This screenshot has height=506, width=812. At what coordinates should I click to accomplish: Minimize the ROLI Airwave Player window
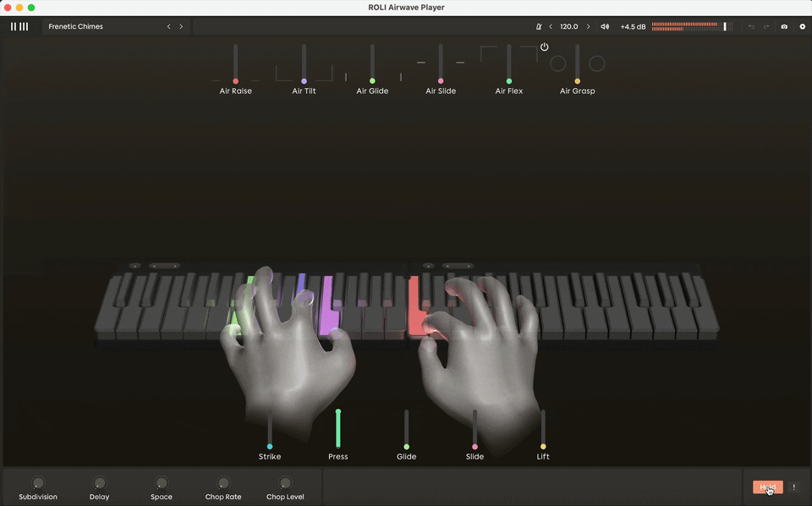[x=19, y=8]
